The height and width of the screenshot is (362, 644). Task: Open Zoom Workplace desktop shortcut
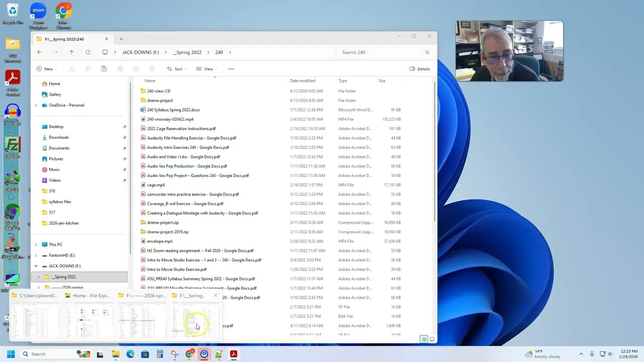[x=38, y=16]
